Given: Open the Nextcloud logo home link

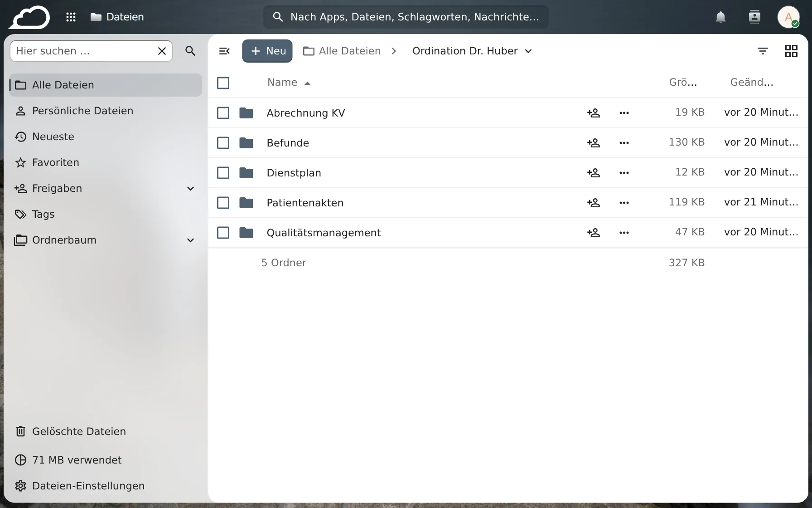Looking at the screenshot, I should click(29, 17).
